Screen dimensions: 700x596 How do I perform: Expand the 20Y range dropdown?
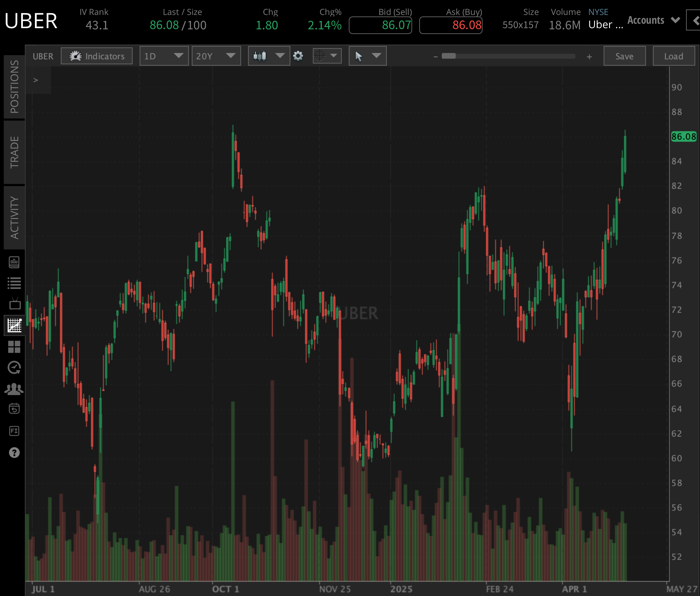pyautogui.click(x=216, y=56)
